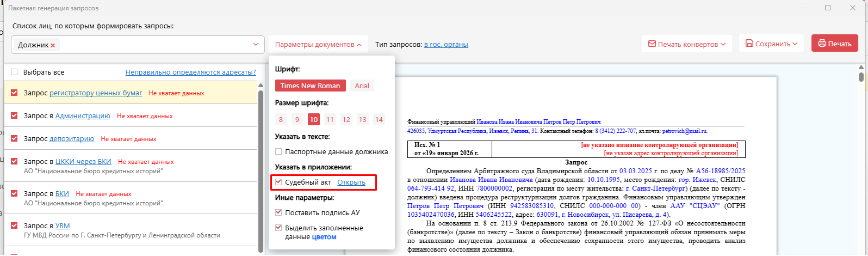The image size is (868, 256).
Task: Click the цветом colored text link
Action: tap(324, 237)
